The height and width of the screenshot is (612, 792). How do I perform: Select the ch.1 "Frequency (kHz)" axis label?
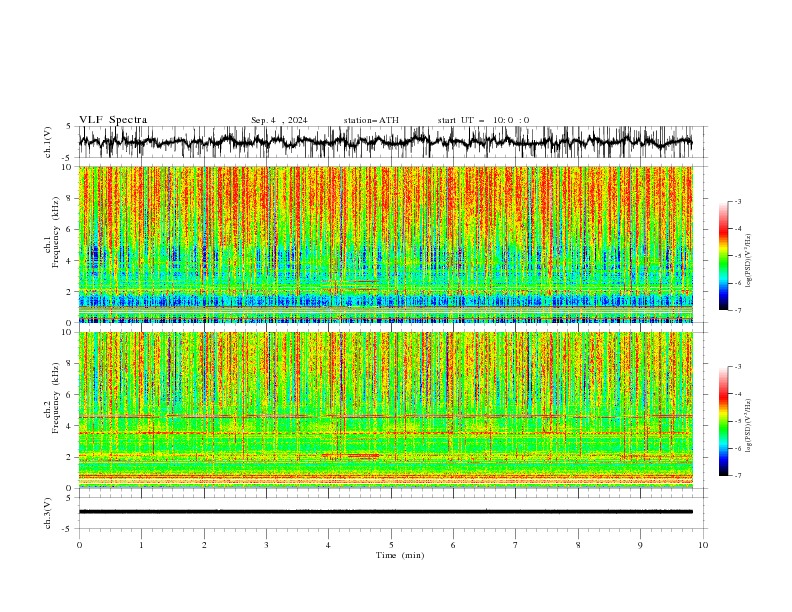[55, 232]
